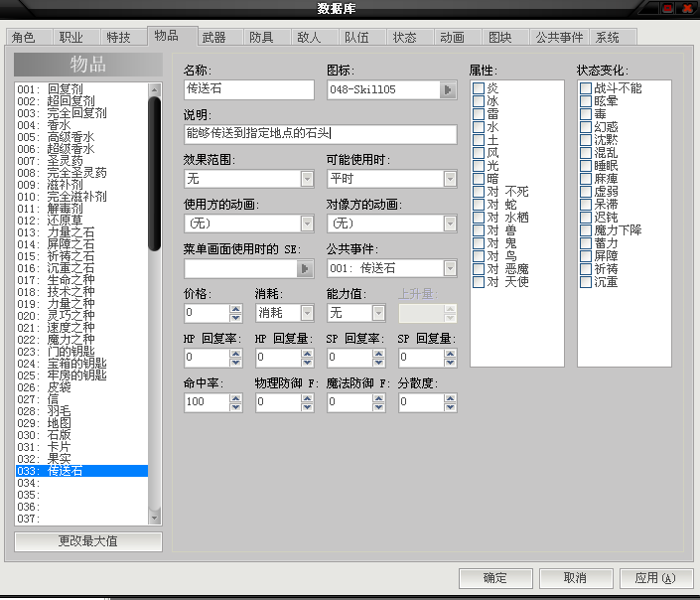700x600 pixels.
Task: Toggle 毒 state change checkbox
Action: (x=586, y=114)
